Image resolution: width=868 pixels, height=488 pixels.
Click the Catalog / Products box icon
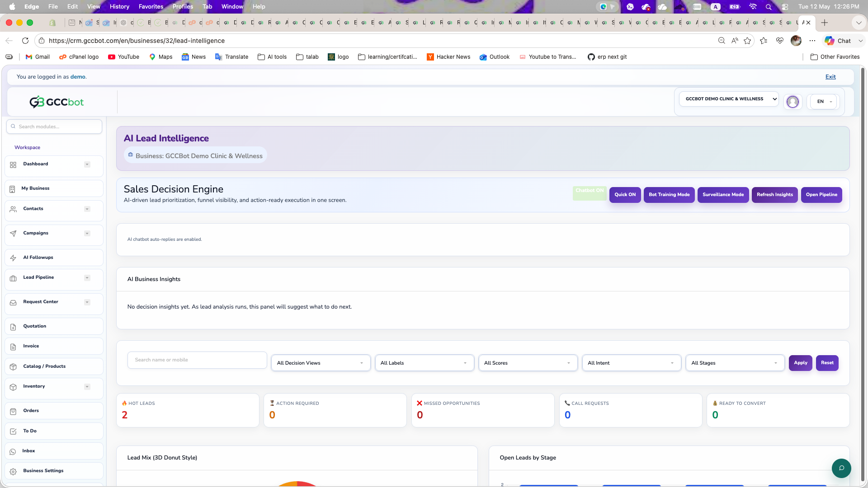(13, 367)
